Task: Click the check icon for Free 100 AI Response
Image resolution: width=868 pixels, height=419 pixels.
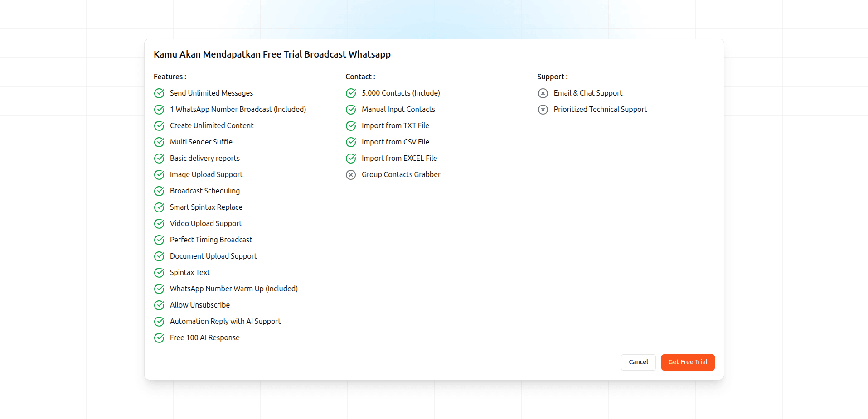Action: 159,338
